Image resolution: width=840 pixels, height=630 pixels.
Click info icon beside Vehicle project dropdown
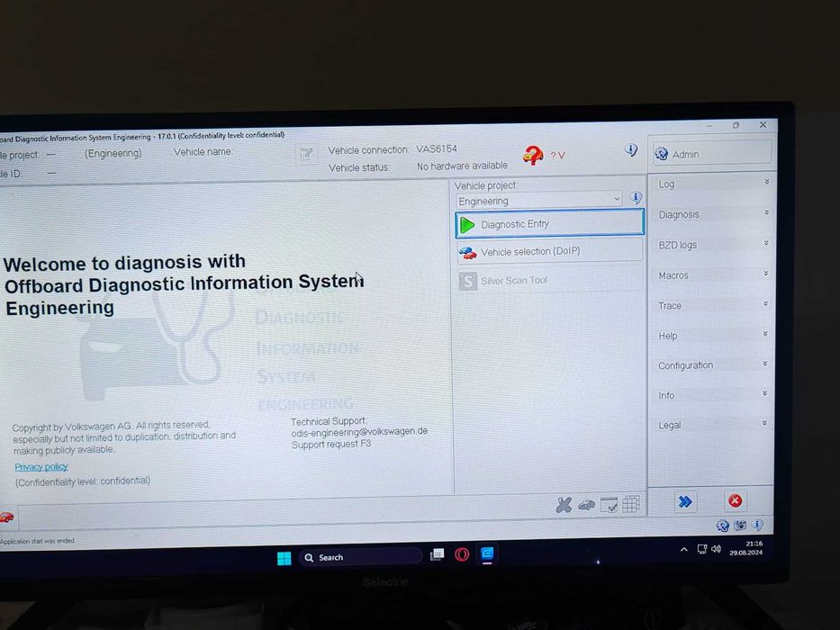[x=636, y=198]
